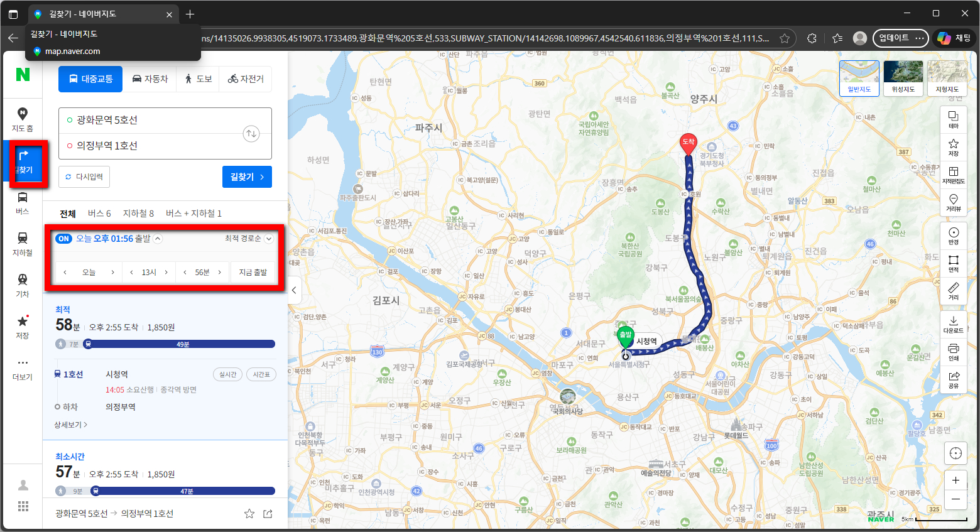980x532 pixels.
Task: Filter by 버스 + 지하철 1 tab
Action: pos(193,214)
